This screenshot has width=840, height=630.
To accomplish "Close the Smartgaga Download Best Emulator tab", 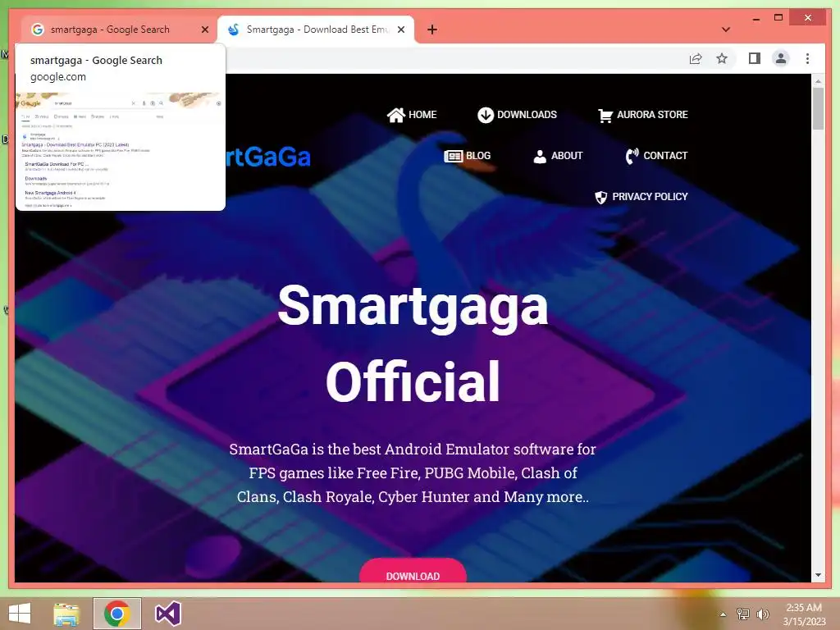I will pos(400,30).
